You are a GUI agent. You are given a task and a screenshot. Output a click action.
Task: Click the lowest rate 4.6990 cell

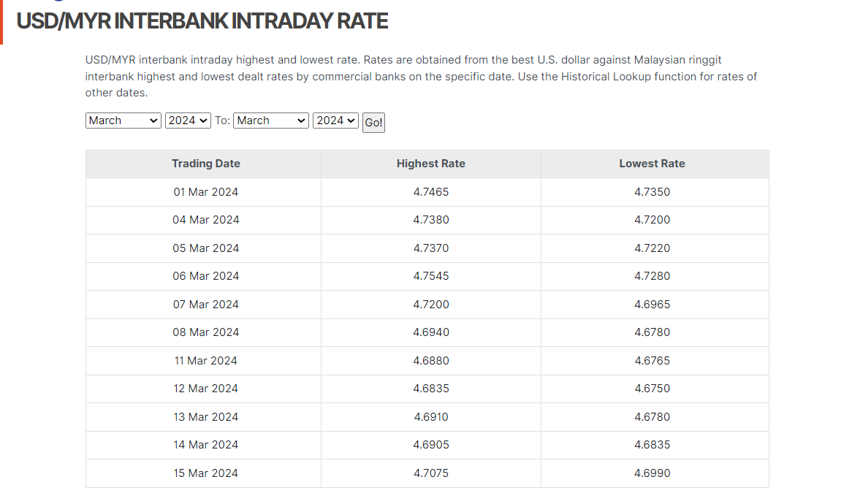(x=652, y=473)
